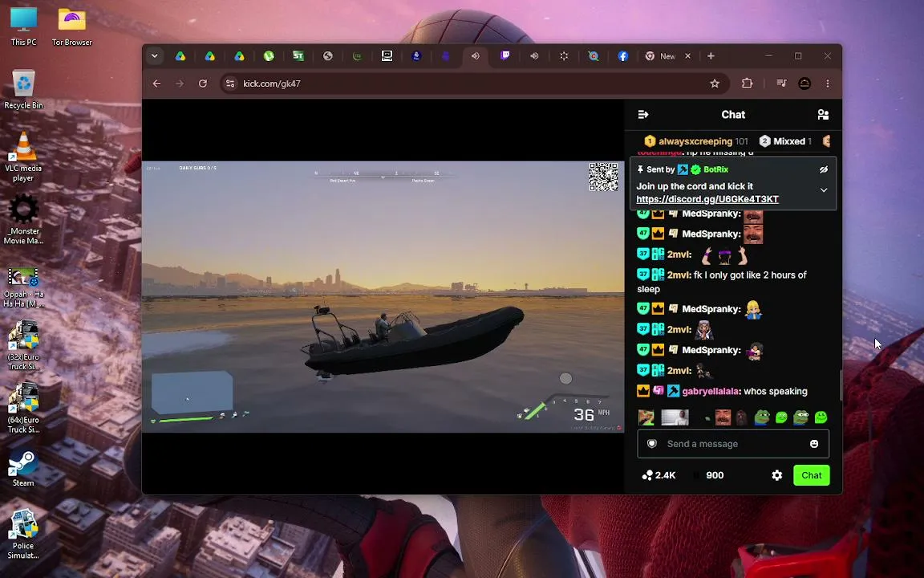Image resolution: width=924 pixels, height=578 pixels.
Task: Focus the Send a message field
Action: [732, 443]
